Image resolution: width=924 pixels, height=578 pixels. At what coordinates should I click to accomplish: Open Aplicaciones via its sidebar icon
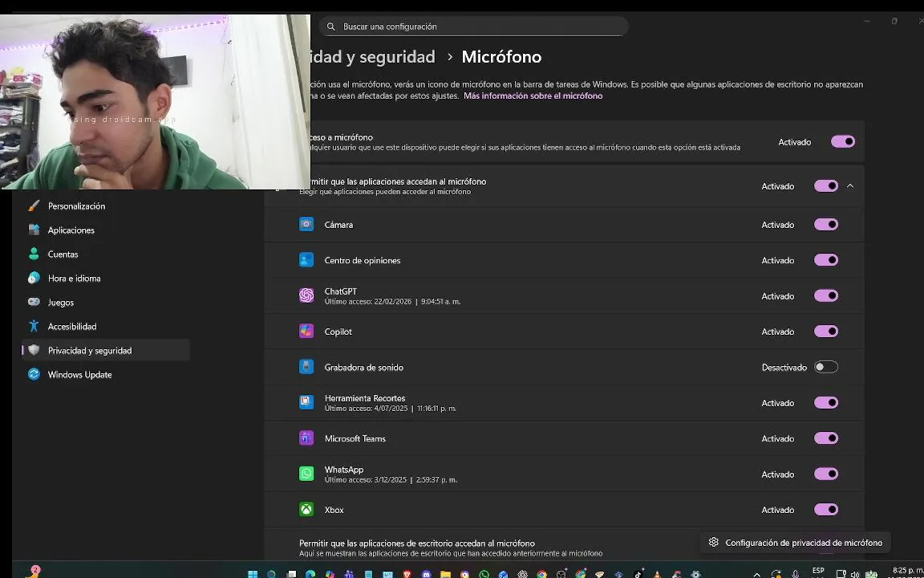pos(34,230)
